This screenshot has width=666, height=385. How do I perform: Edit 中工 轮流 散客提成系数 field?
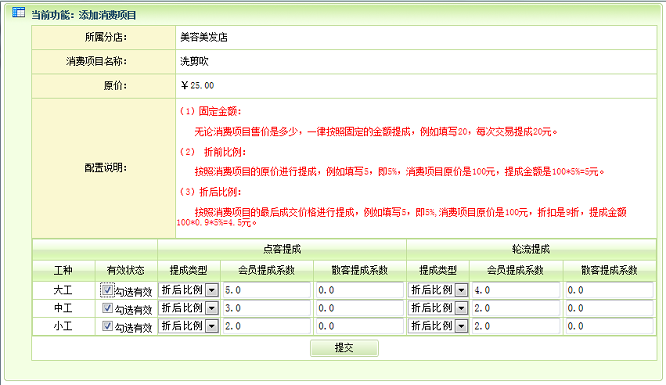(x=610, y=308)
